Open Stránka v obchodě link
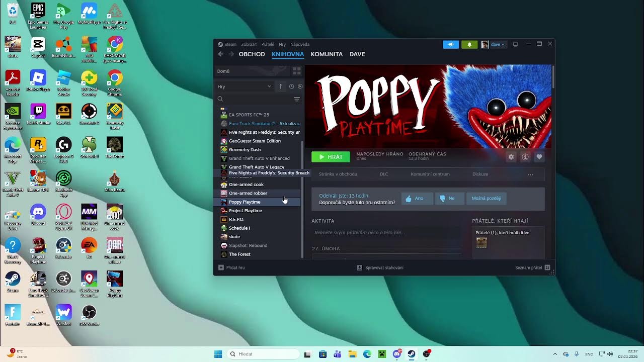Image resolution: width=644 pixels, height=362 pixels. click(338, 174)
